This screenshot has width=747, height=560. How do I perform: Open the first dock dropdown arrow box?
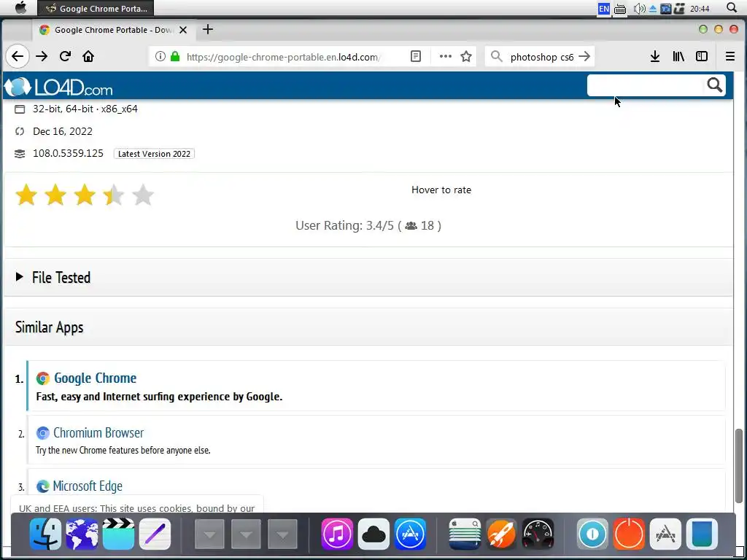(209, 534)
